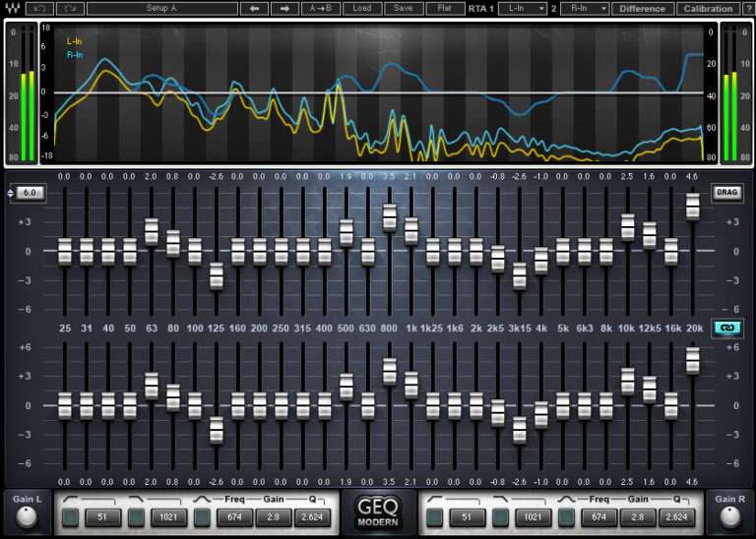Open help with the question mark icon

pyautogui.click(x=747, y=8)
